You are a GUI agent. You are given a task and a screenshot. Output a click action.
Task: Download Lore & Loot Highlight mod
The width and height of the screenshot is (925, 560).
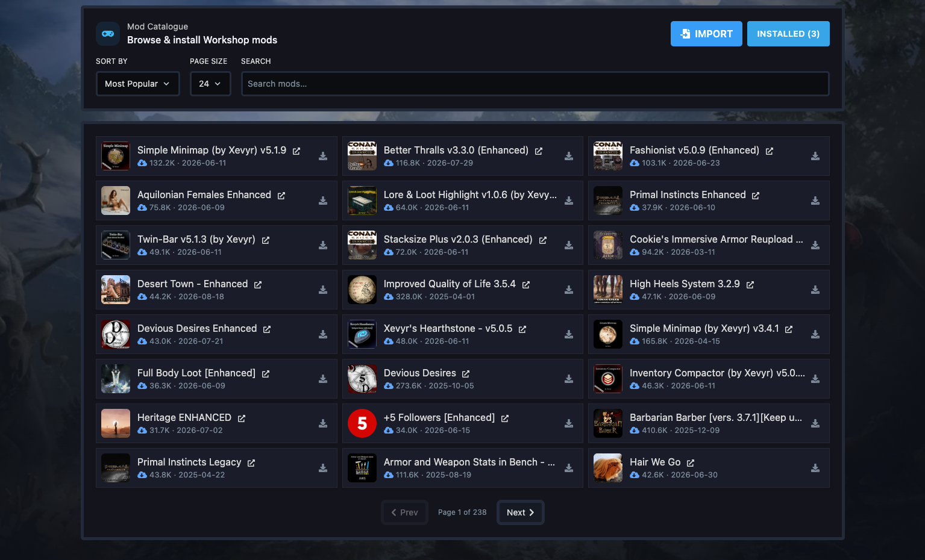tap(569, 201)
